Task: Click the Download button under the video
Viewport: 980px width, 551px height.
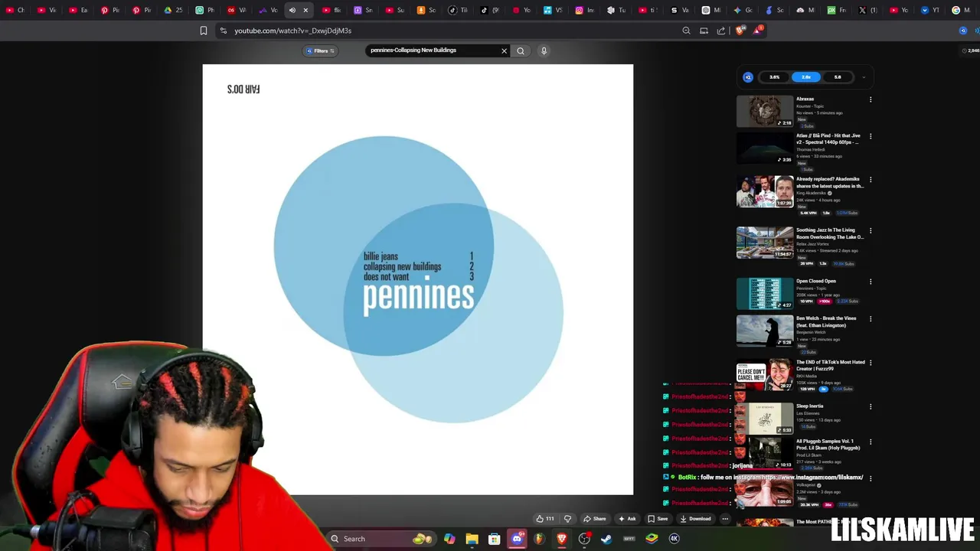Action: click(695, 519)
